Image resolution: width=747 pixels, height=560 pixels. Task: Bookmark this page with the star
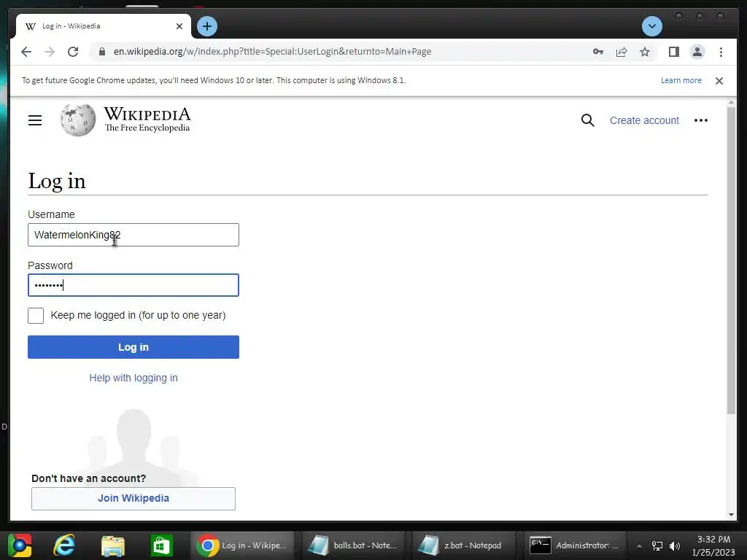click(645, 52)
